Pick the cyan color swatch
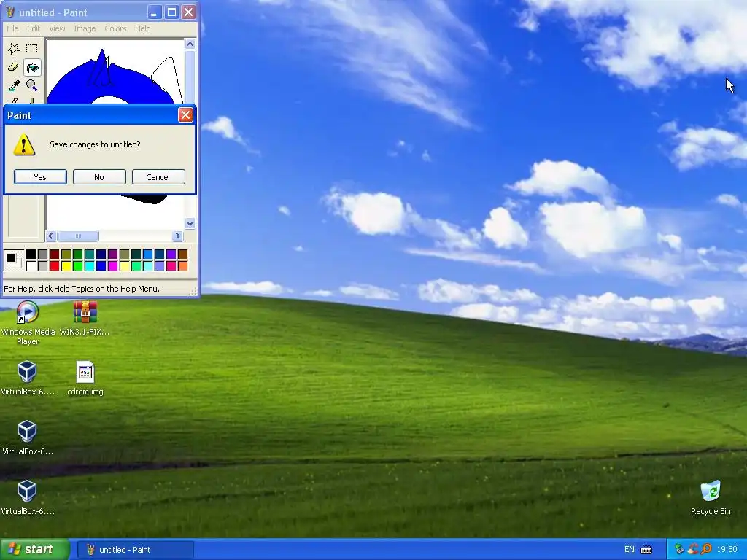 (90, 265)
